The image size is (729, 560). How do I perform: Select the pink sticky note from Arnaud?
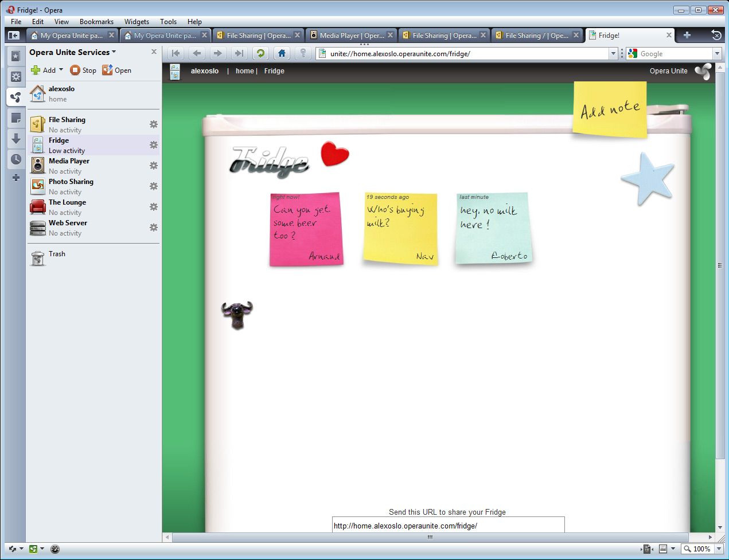click(x=306, y=229)
